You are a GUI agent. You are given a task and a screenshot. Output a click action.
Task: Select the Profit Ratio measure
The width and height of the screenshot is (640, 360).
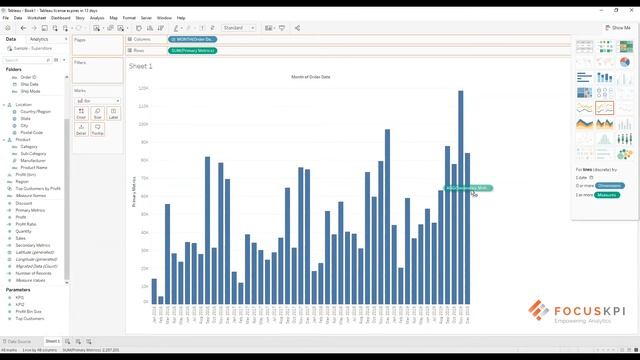pyautogui.click(x=26, y=224)
